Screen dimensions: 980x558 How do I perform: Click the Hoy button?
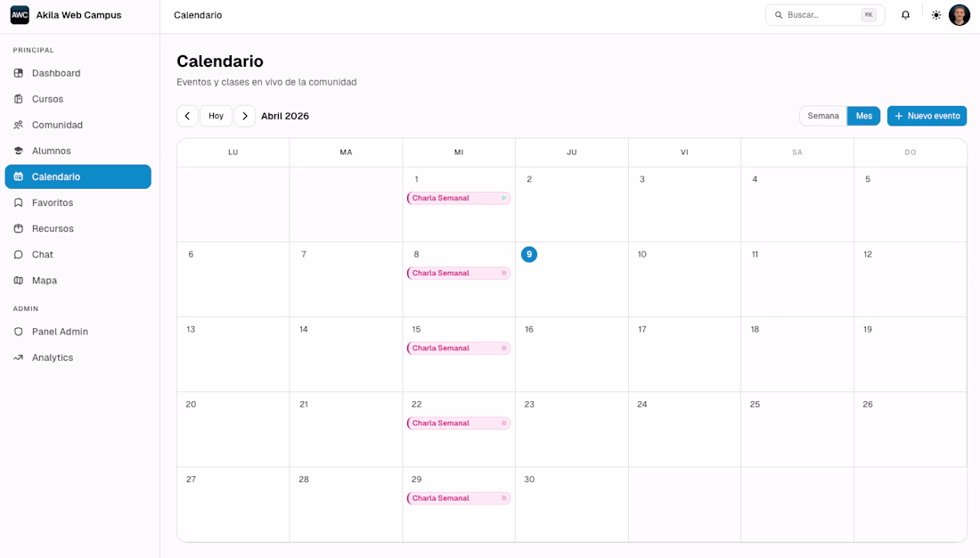(216, 116)
